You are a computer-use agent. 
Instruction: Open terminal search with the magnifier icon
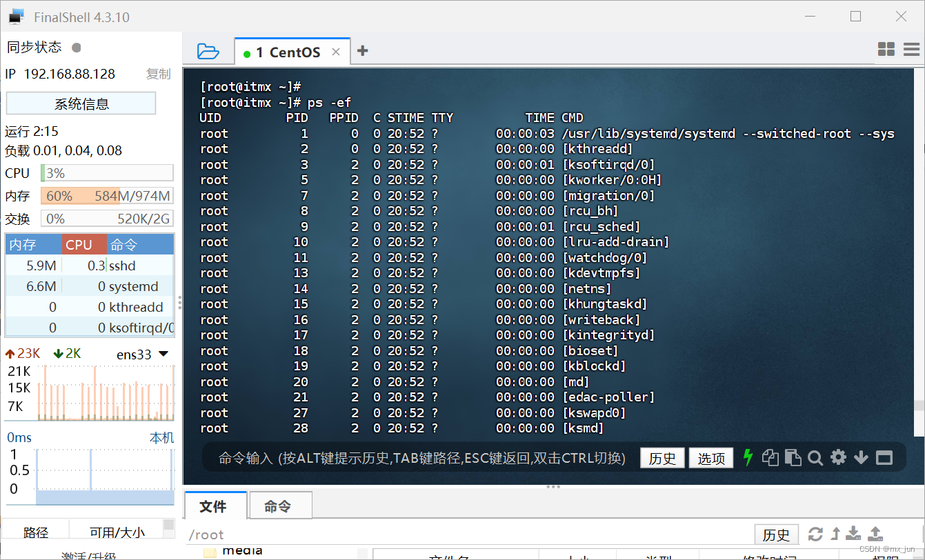coord(815,457)
